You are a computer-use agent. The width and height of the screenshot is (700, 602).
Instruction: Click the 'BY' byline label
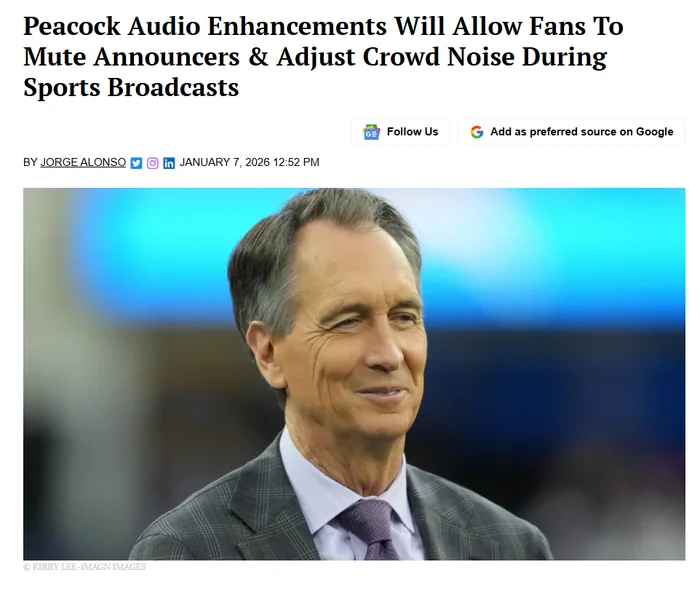[30, 162]
